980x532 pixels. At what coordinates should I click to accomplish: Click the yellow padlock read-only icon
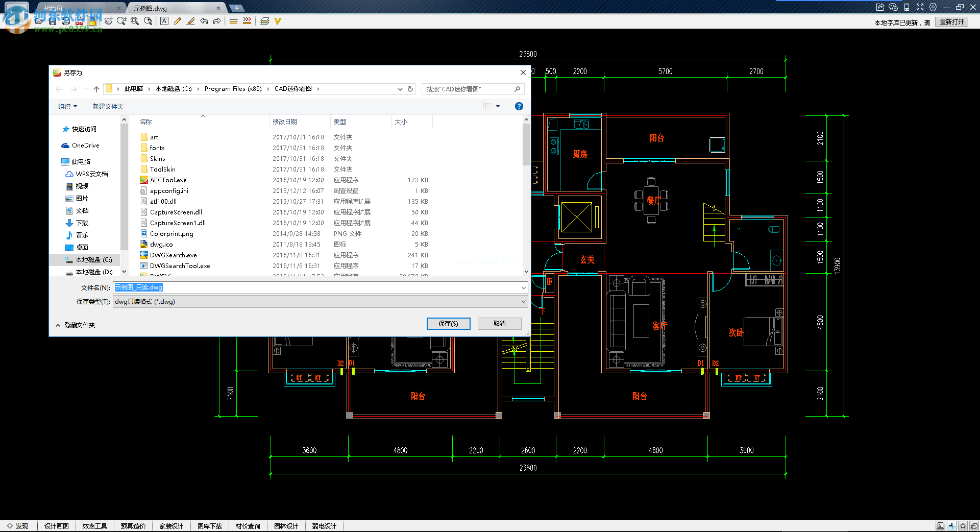click(x=92, y=21)
